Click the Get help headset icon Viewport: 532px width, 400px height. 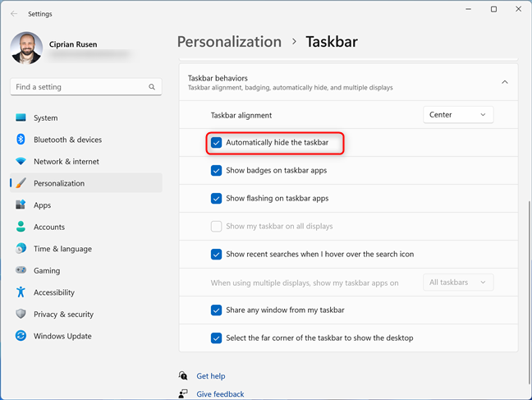pos(183,375)
